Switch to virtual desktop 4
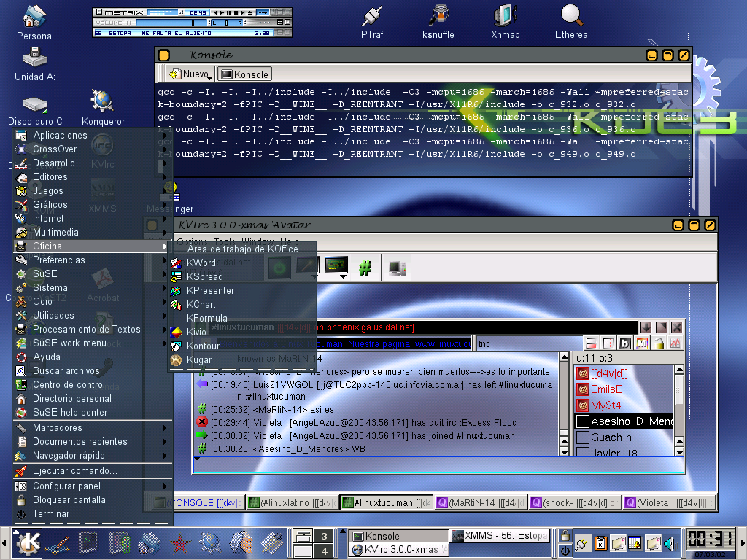 324,551
